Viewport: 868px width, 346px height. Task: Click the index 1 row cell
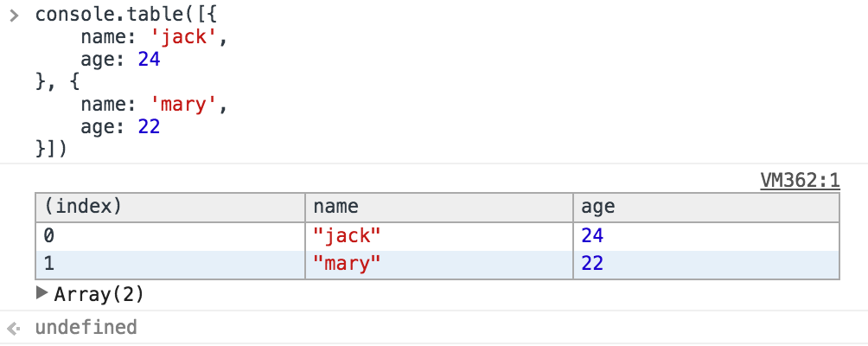[170, 264]
